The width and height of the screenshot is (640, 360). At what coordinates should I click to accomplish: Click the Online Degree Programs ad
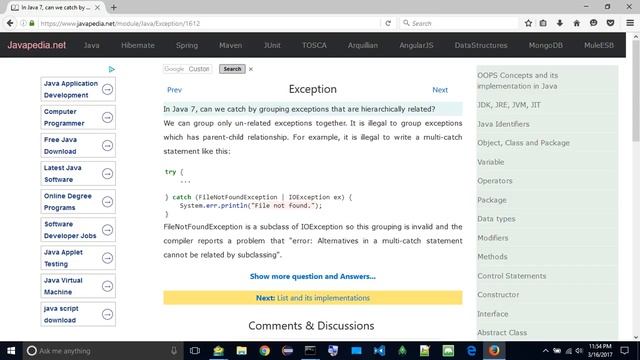click(78, 202)
